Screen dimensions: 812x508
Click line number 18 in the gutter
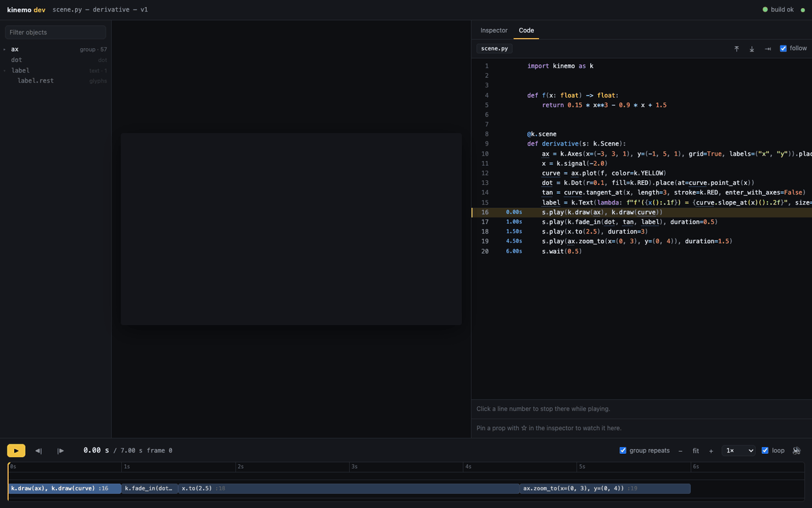(485, 232)
